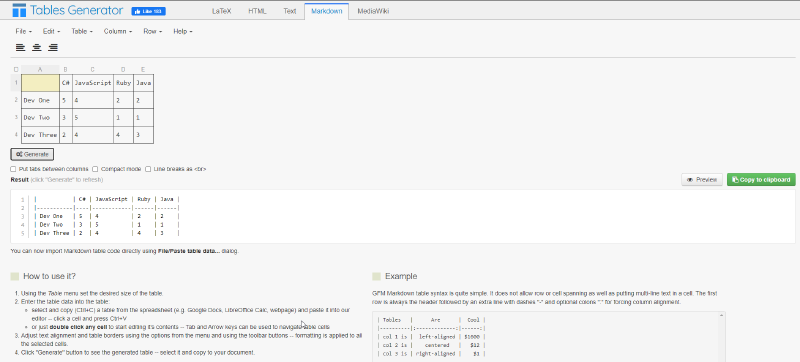Align text left with toolbar icon
The image size is (800, 362).
(x=20, y=47)
